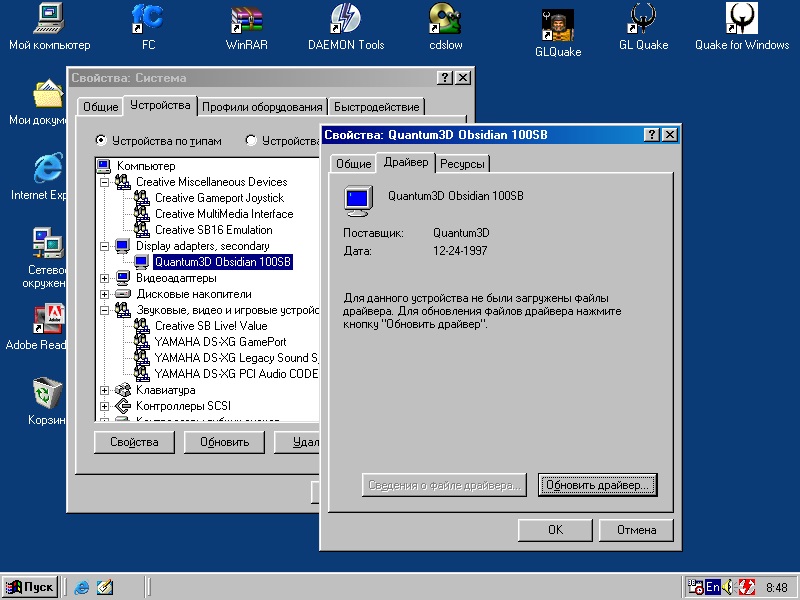Switch to Общие tab in Obsidian properties
The height and width of the screenshot is (600, 800).
point(353,164)
